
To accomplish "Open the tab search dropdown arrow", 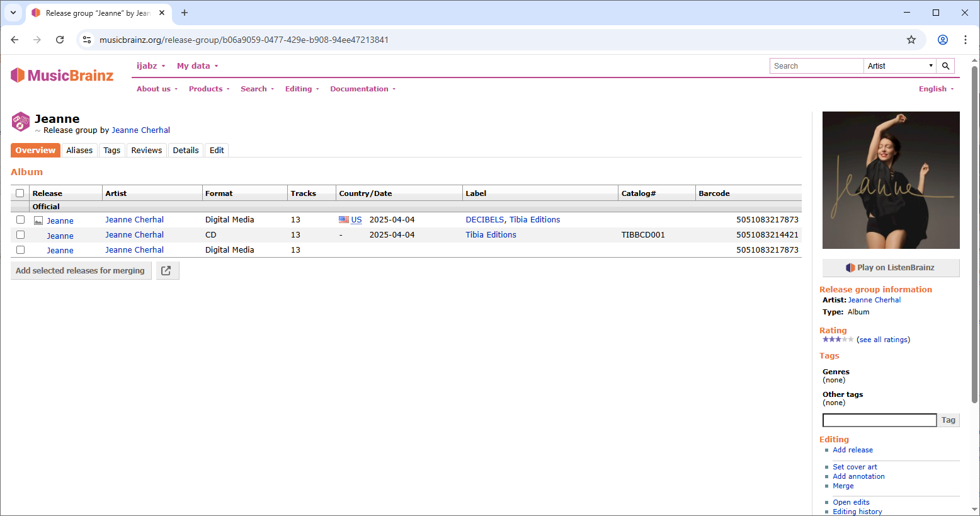I will point(13,13).
